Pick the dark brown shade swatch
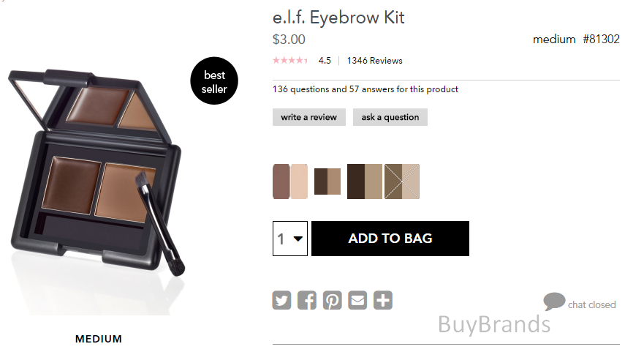The width and height of the screenshot is (644, 352). coord(365,181)
